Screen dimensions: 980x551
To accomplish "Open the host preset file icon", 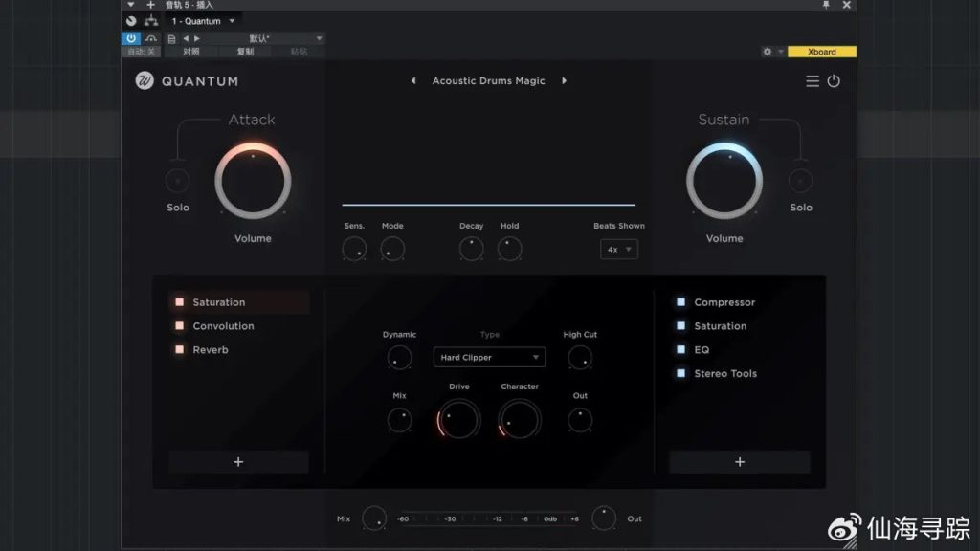I will click(171, 38).
